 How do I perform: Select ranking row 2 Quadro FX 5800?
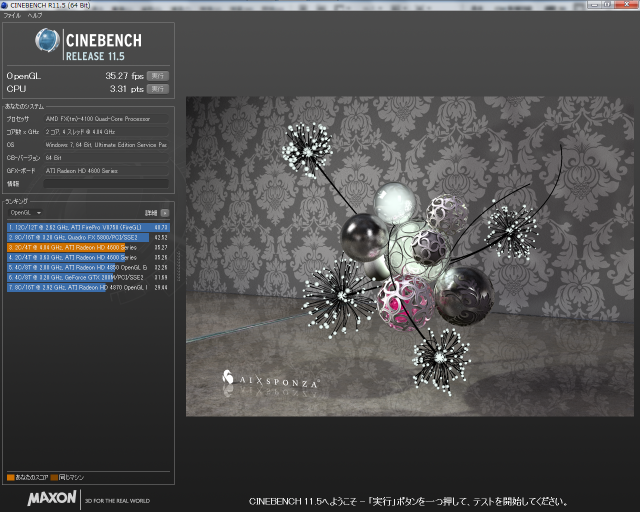point(88,237)
